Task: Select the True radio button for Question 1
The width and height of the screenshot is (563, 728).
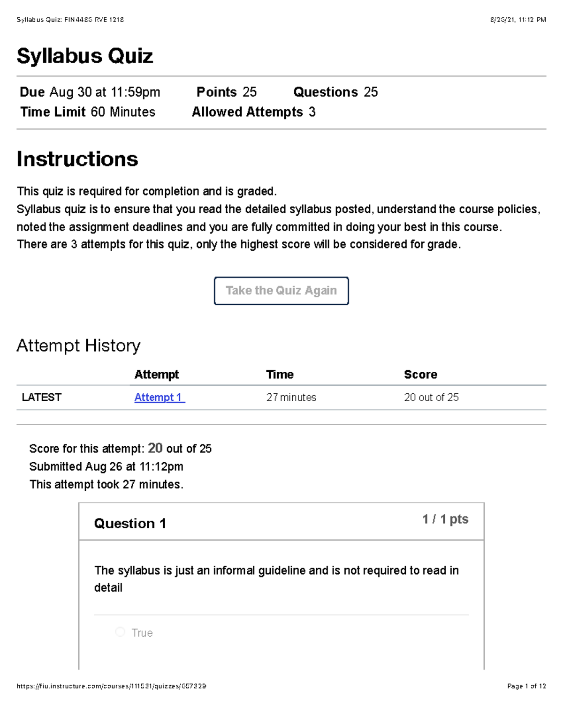Action: [x=120, y=632]
